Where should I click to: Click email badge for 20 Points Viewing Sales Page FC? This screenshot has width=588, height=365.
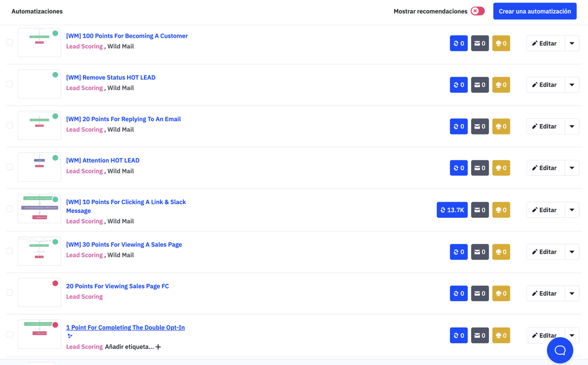click(x=480, y=293)
